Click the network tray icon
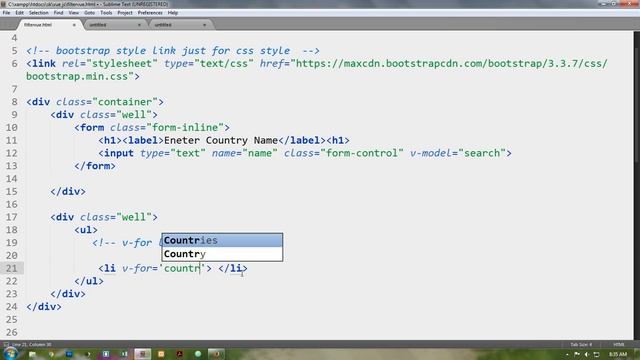This screenshot has height=360, width=640. coord(597,355)
